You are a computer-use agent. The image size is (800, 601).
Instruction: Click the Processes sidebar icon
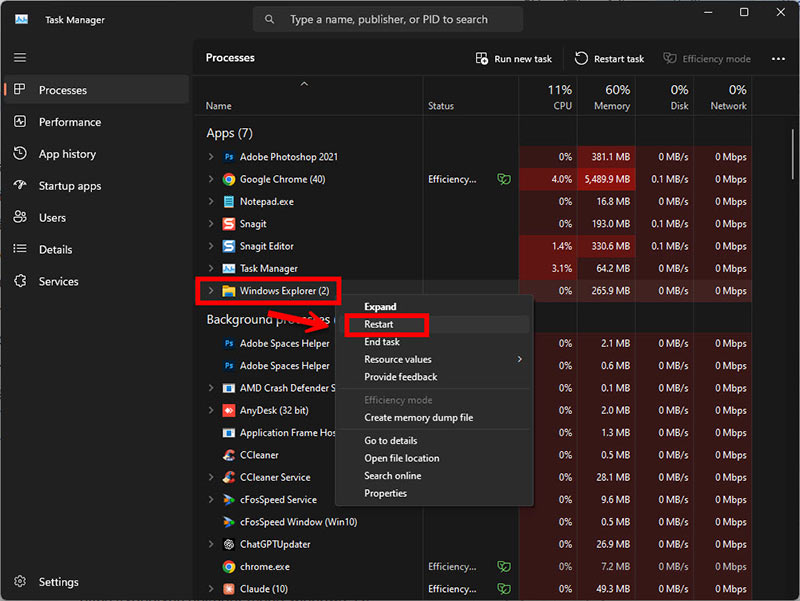(20, 89)
